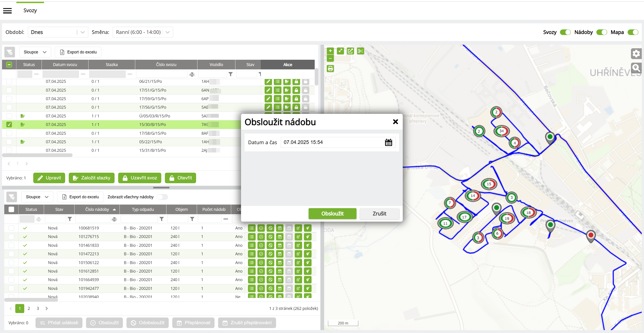Click the map search magnifier icon
The image size is (644, 333).
pyautogui.click(x=636, y=68)
